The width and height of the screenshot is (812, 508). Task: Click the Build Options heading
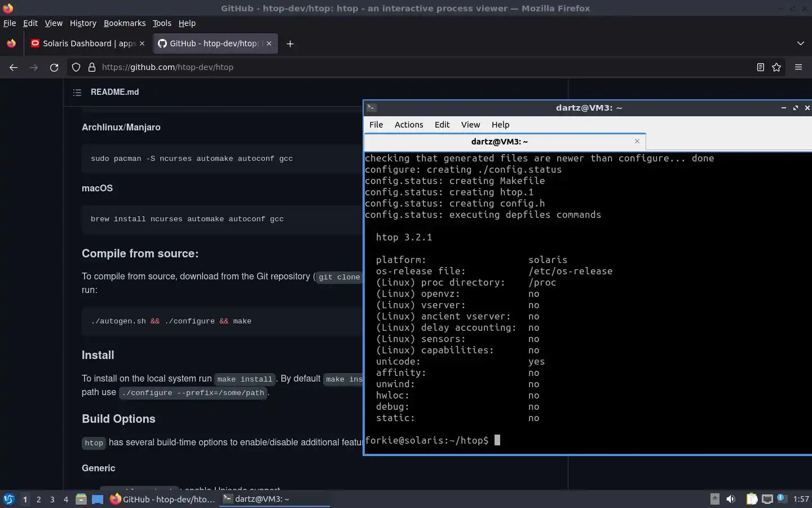118,419
